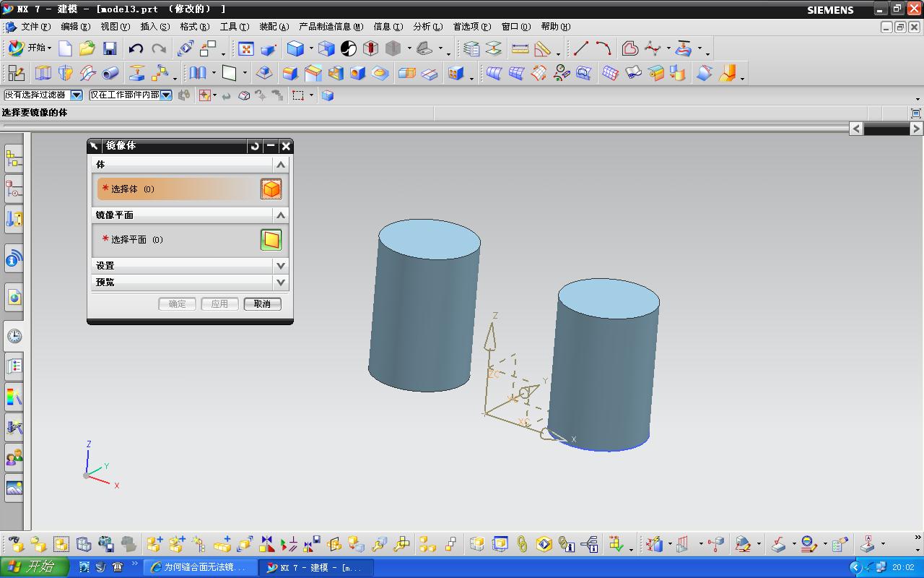Screen dimensions: 924x578
Task: Click the Save file icon
Action: pos(110,48)
